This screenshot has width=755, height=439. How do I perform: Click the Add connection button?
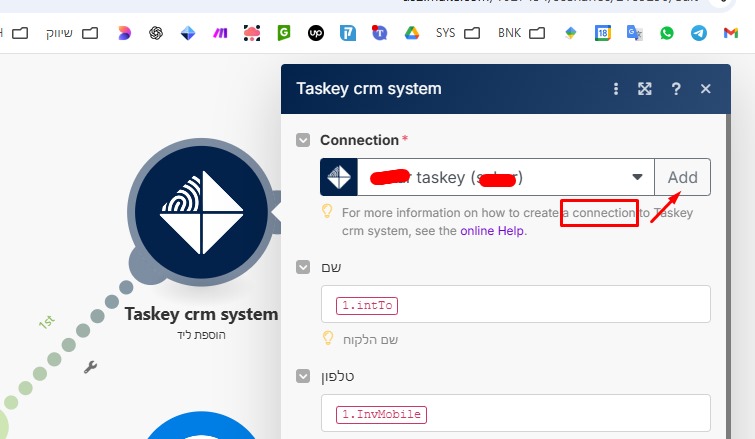pyautogui.click(x=682, y=177)
